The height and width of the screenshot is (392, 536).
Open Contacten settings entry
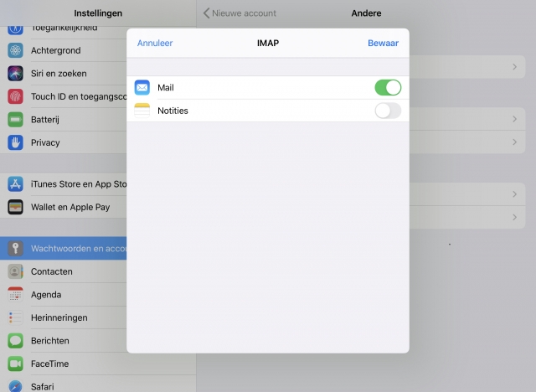[x=64, y=271]
